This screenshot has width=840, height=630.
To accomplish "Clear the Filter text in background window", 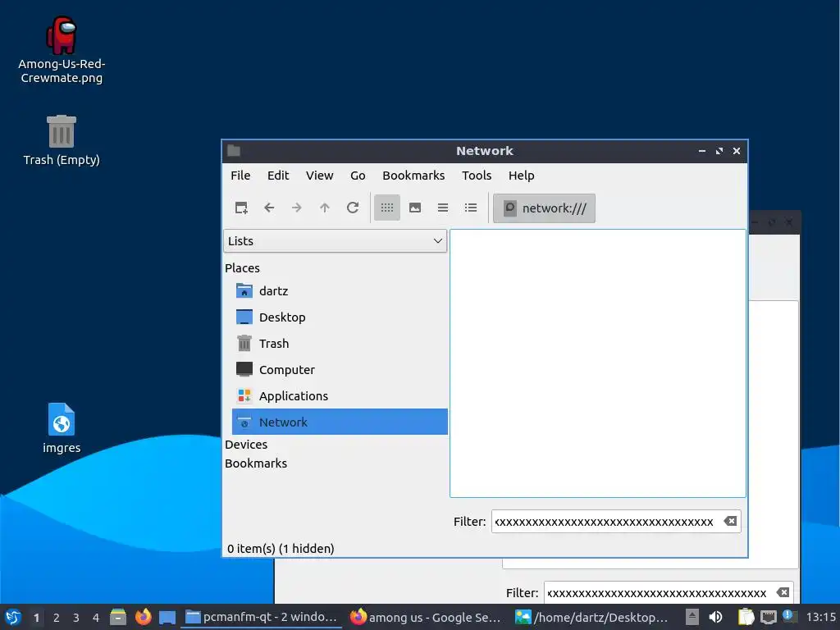I will pos(783,592).
